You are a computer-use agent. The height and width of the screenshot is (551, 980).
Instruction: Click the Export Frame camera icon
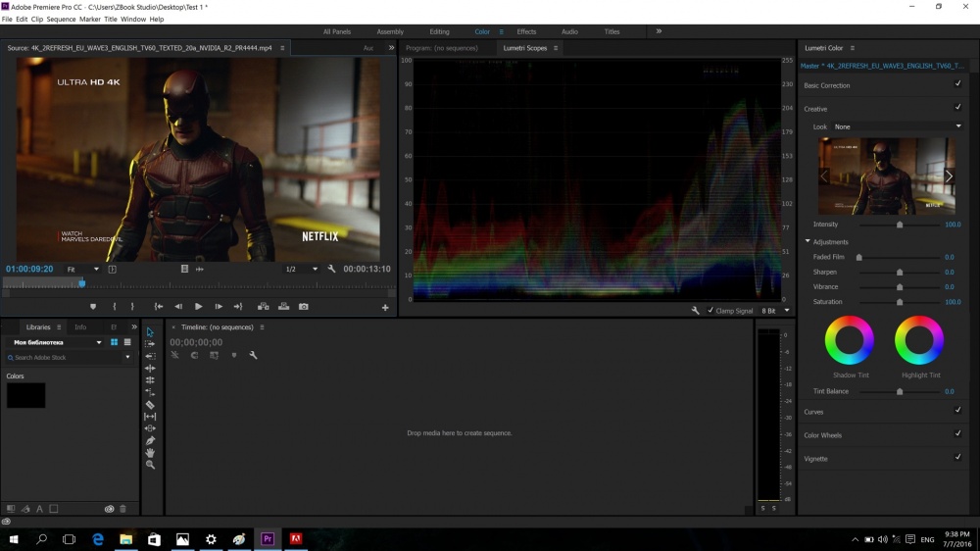(304, 307)
